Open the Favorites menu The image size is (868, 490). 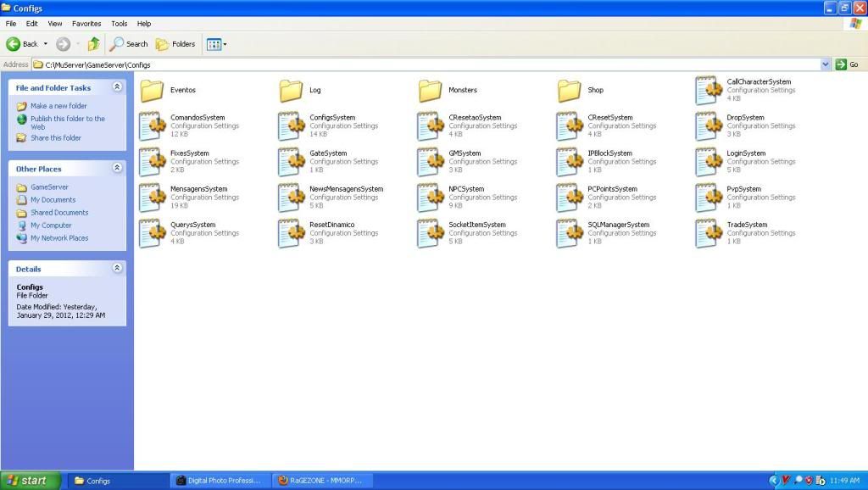(x=86, y=24)
